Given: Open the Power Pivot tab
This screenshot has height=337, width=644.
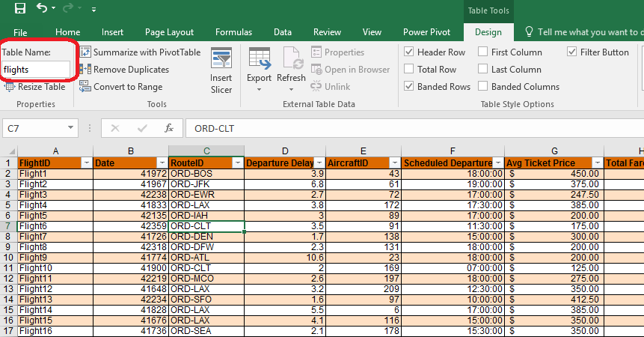Looking at the screenshot, I should 426,32.
